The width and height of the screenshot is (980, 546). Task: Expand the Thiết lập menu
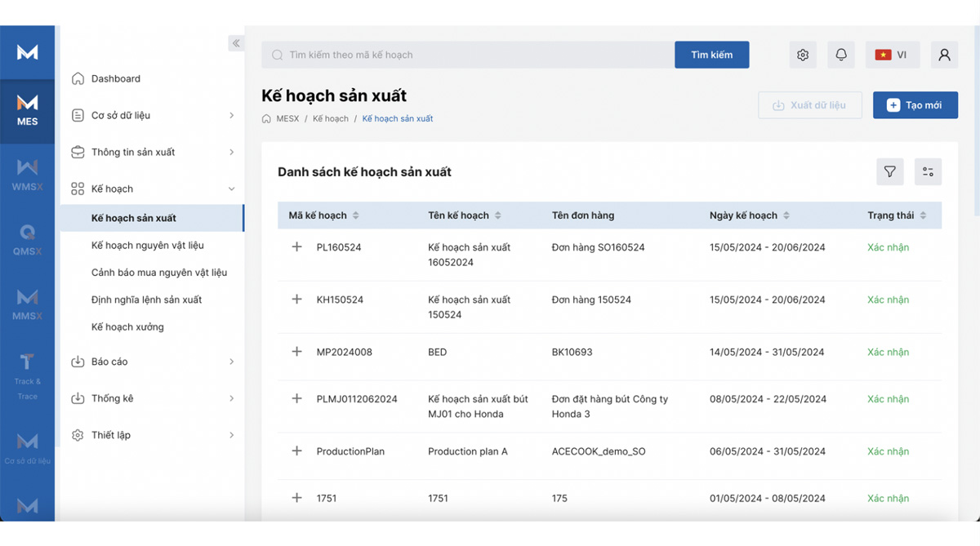coord(153,435)
